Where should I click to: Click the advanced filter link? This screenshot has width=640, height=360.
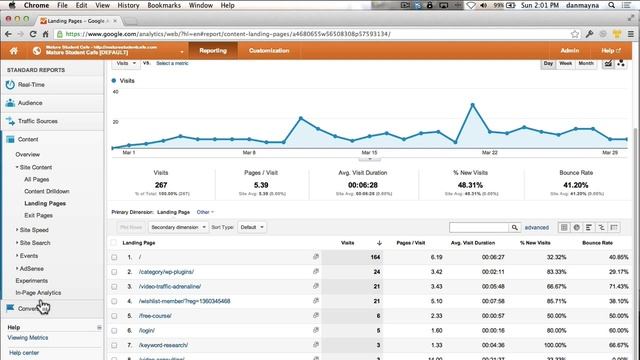pos(536,228)
